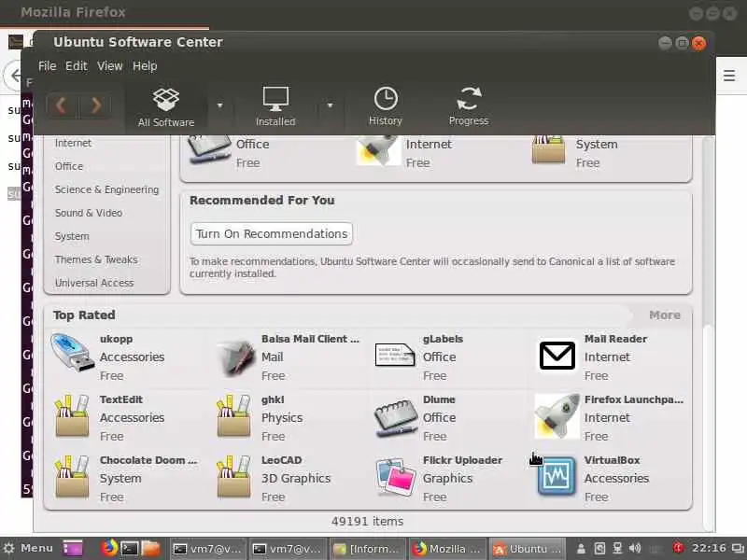747x560 pixels.
Task: Click the VirtualBox monitor icon
Action: (x=557, y=477)
